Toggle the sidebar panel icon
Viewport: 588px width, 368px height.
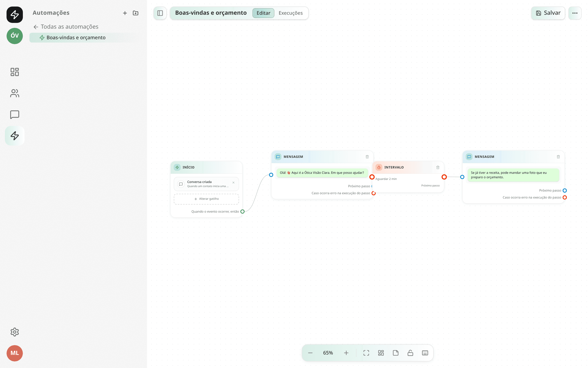tap(160, 13)
